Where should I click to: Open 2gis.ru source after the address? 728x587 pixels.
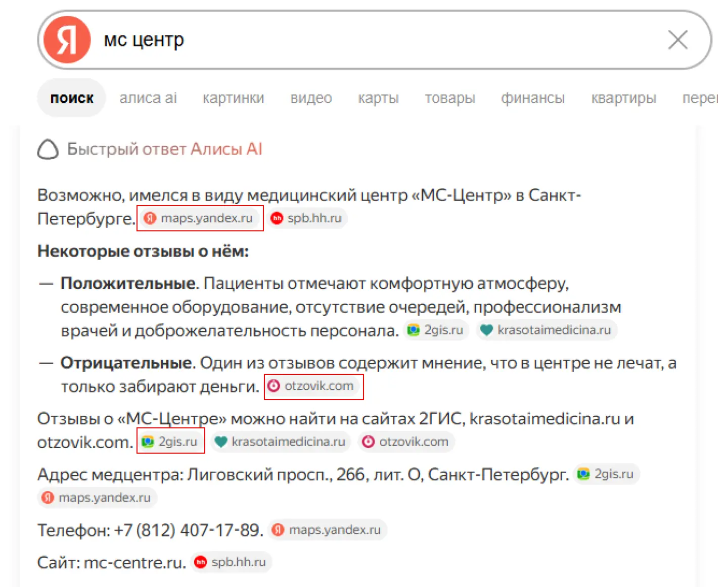click(607, 474)
